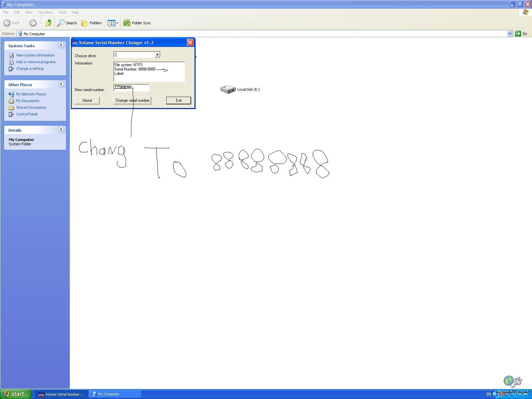Image resolution: width=532 pixels, height=399 pixels.
Task: Open Shared Documents link
Action: click(x=31, y=107)
